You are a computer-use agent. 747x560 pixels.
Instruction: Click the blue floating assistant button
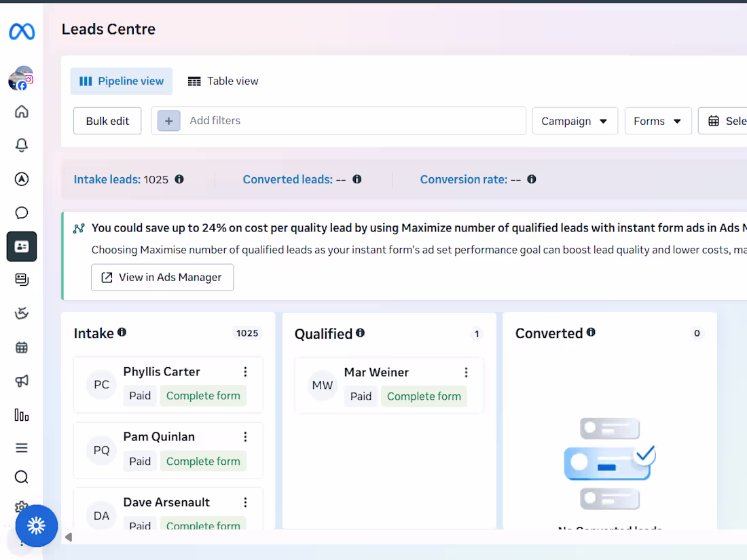click(x=36, y=525)
